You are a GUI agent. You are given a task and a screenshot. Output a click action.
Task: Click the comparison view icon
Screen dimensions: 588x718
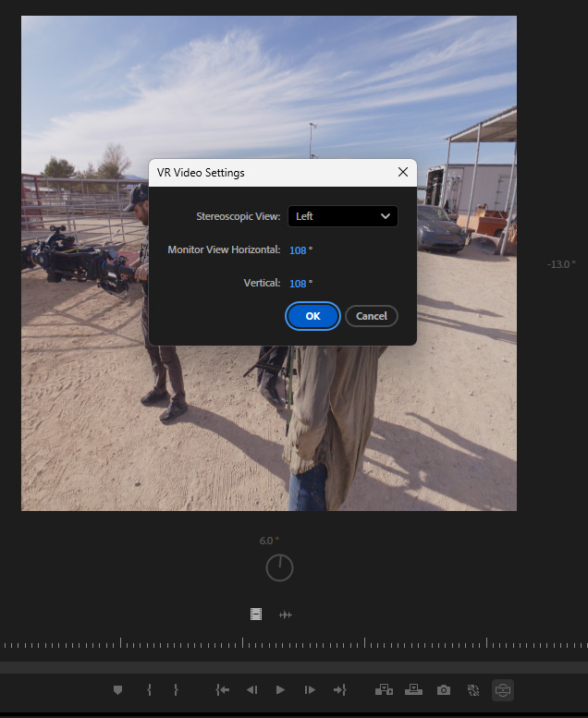[473, 689]
